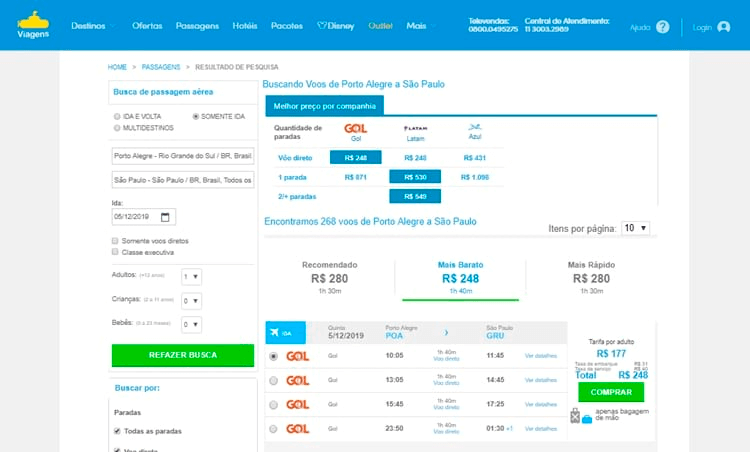Select the 23:50 Gol flight radio button
Viewport: 750px width, 452px height.
pyautogui.click(x=273, y=429)
